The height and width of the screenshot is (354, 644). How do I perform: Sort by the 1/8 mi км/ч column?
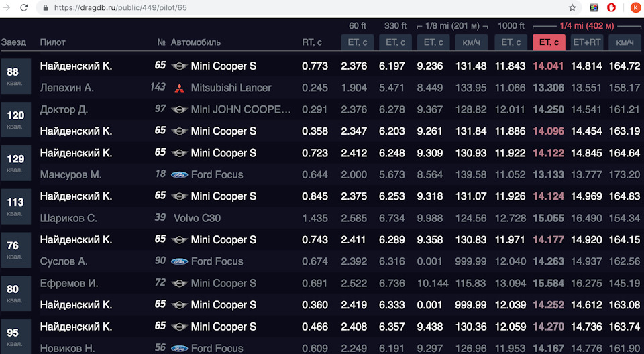pyautogui.click(x=471, y=42)
